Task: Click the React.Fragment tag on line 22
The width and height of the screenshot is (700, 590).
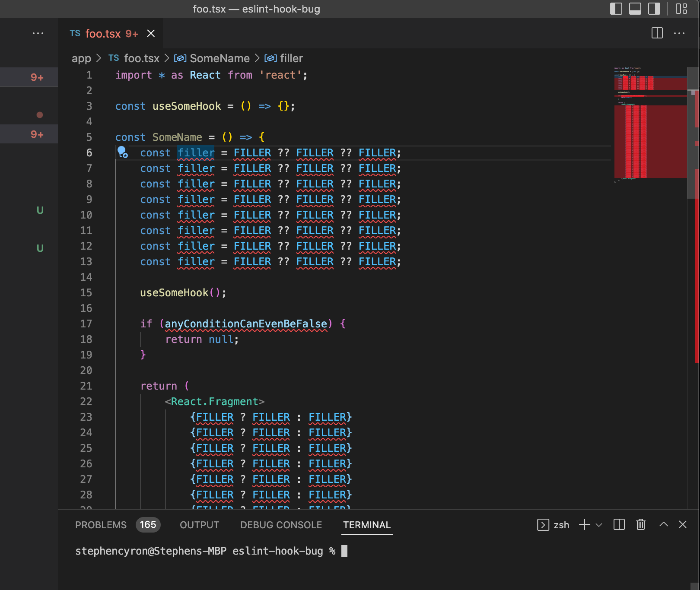Action: point(215,401)
